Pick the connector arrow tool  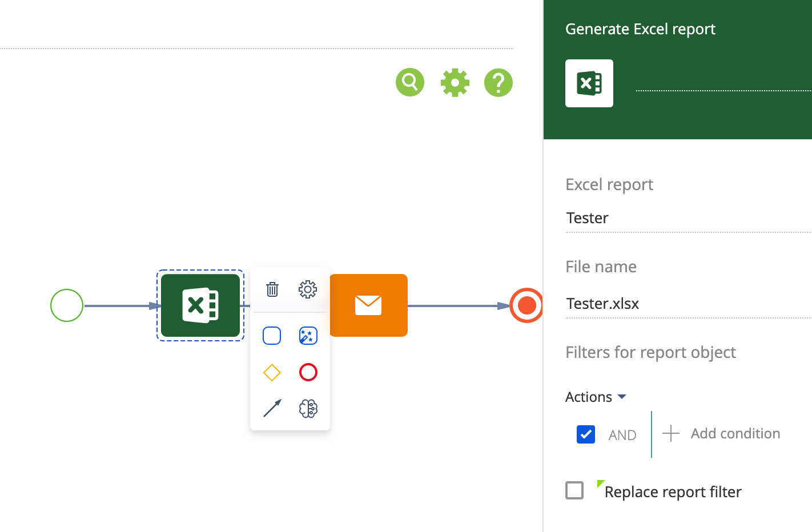click(x=272, y=408)
